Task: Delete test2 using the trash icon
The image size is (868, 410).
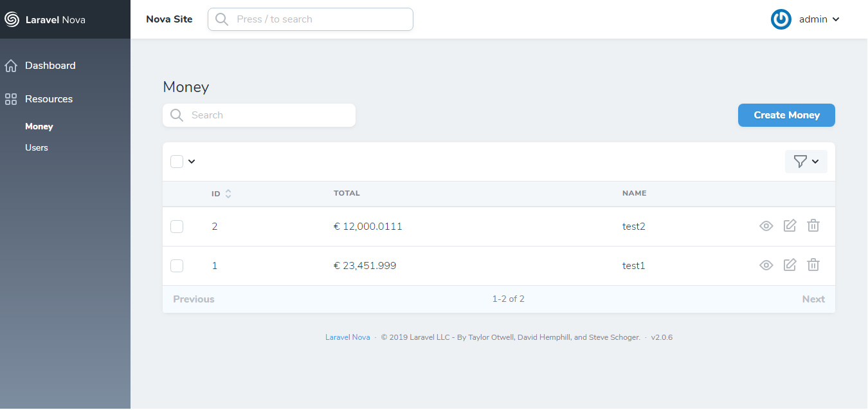Action: coord(813,226)
